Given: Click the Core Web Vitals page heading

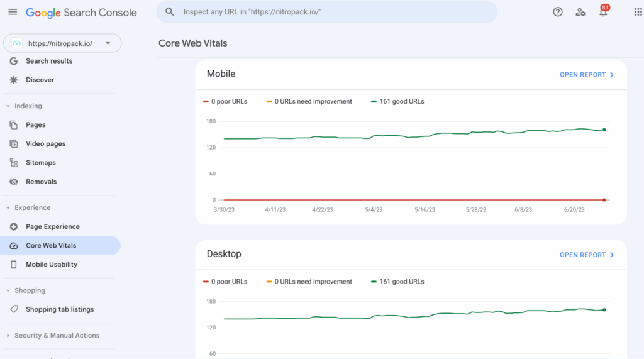Looking at the screenshot, I should [192, 43].
